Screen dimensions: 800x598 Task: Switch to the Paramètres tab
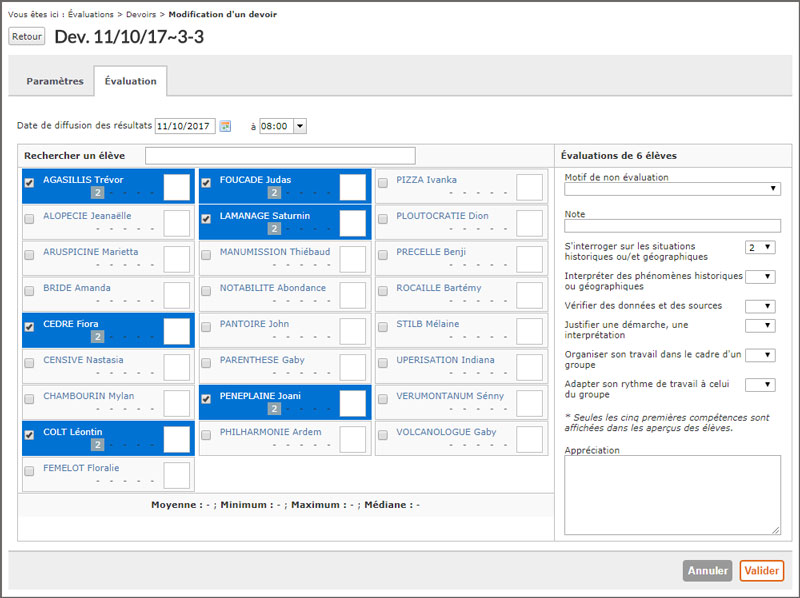55,81
